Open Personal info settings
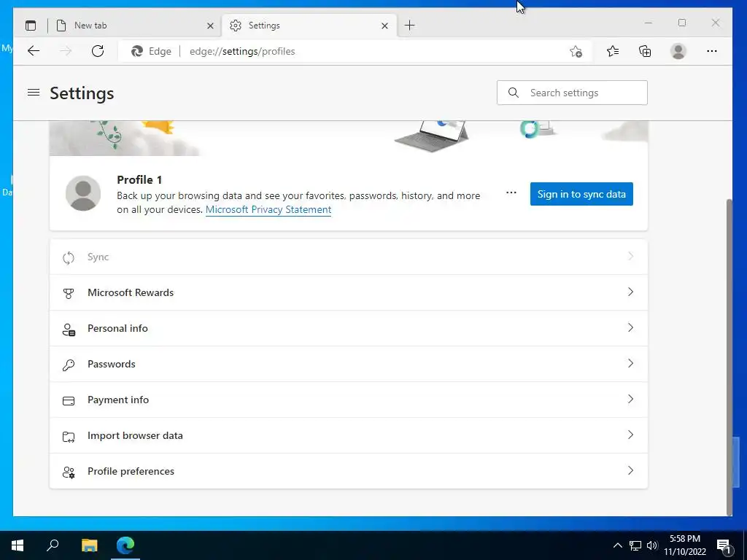Viewport: 747px width, 560px height. pos(348,328)
